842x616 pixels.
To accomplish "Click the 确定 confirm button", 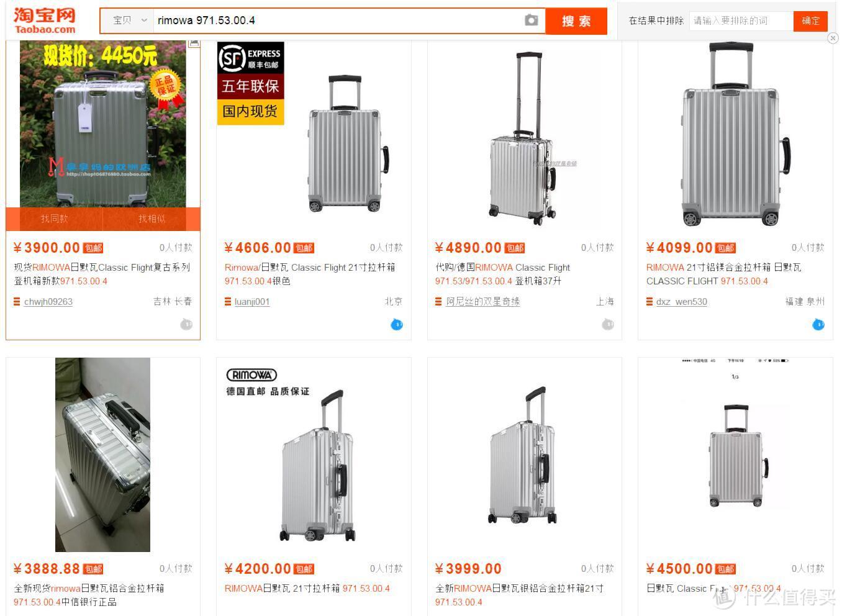I will (810, 20).
